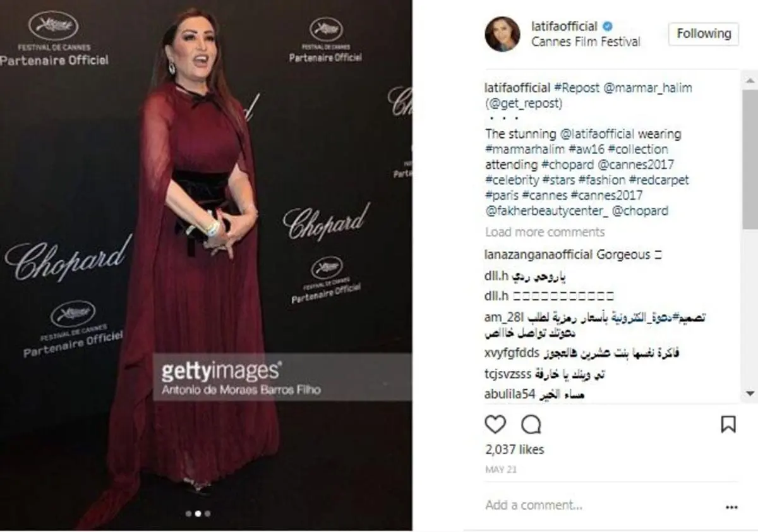
Task: Click the 2,037 likes count
Action: 514,450
